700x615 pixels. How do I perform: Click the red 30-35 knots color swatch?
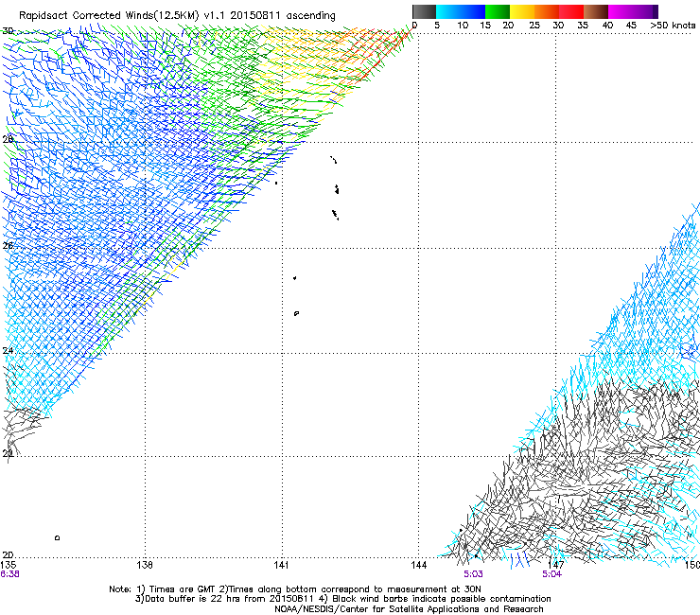(571, 11)
